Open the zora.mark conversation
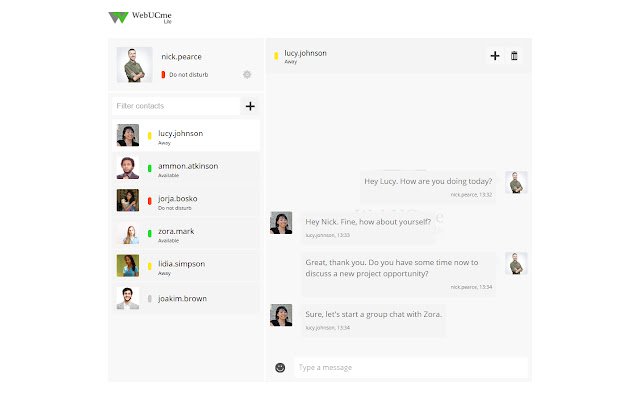This screenshot has width=640, height=400. point(186,233)
